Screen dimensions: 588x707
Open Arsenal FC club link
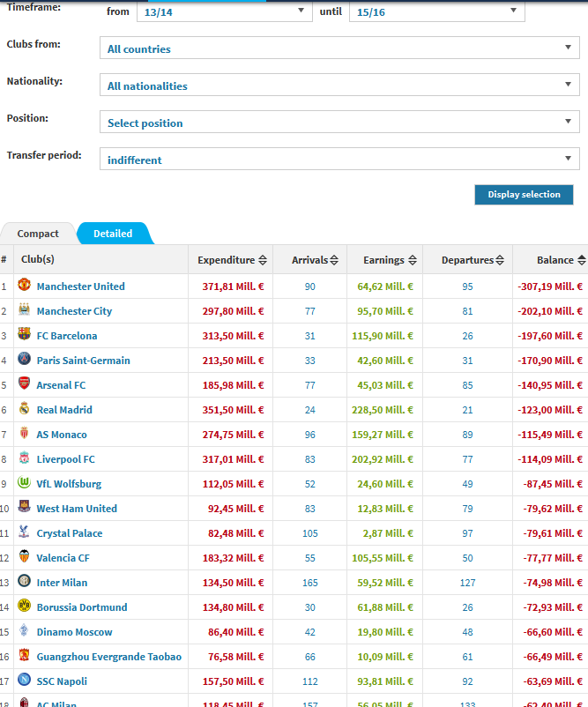[x=61, y=385]
